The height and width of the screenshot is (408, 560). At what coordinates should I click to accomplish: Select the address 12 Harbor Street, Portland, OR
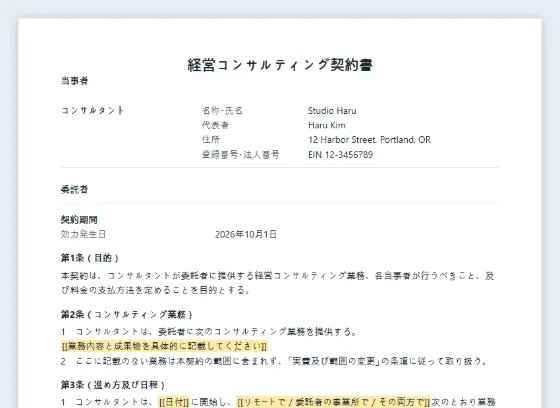click(x=369, y=140)
